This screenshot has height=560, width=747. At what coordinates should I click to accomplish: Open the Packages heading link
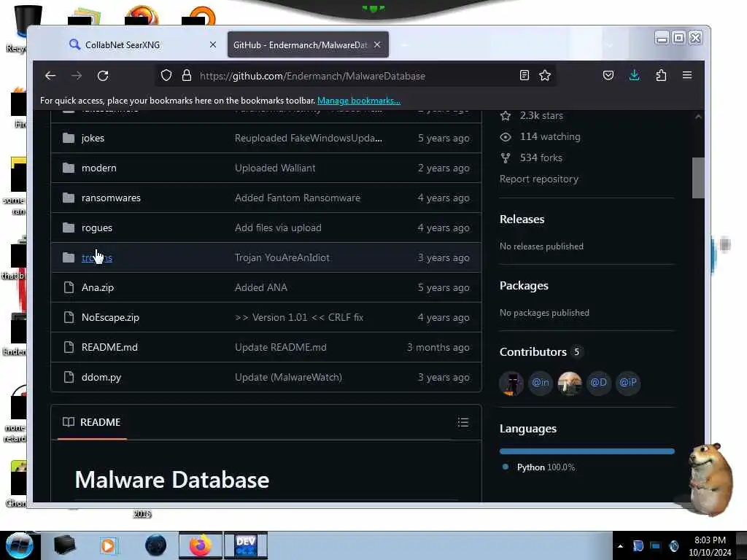coord(524,286)
